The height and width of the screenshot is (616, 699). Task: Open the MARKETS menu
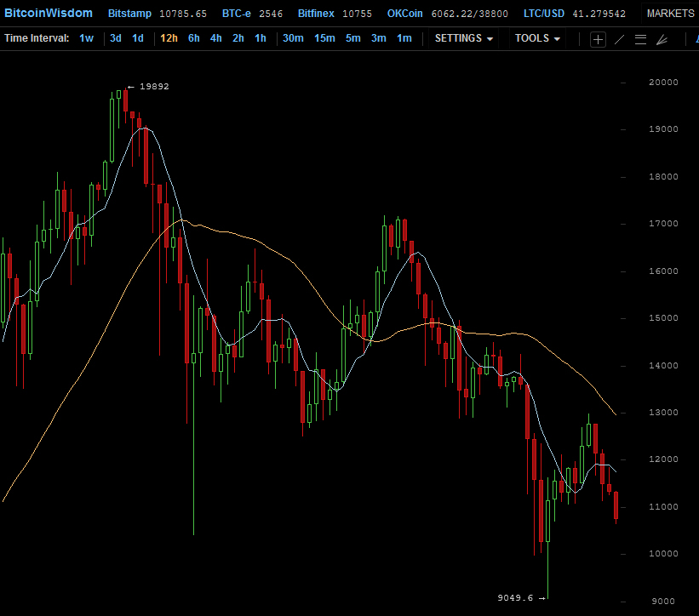click(x=670, y=14)
